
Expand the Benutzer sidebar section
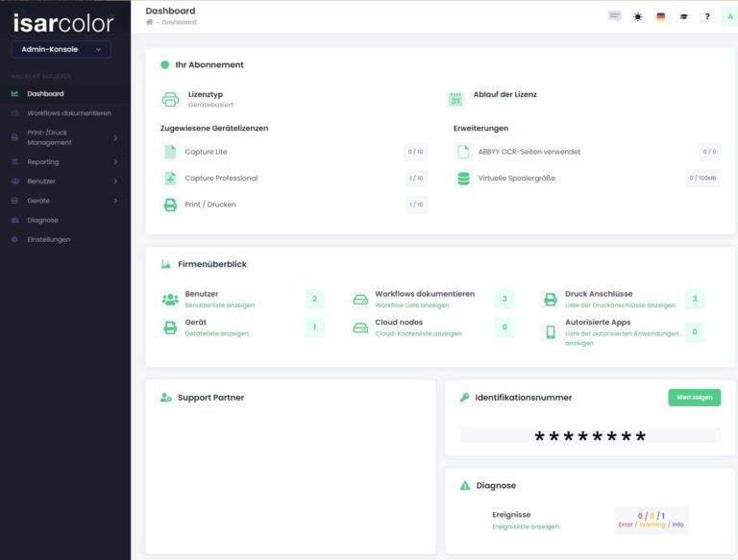(x=63, y=182)
